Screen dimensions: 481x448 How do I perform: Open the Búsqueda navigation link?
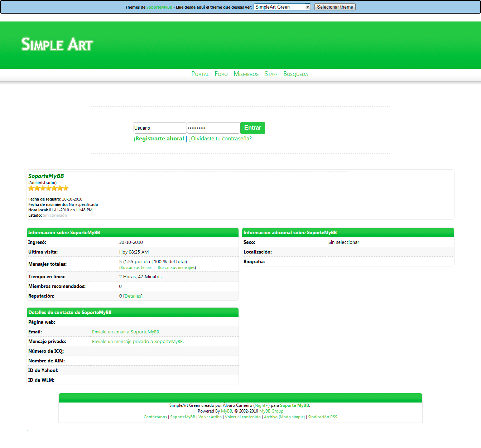pos(295,74)
